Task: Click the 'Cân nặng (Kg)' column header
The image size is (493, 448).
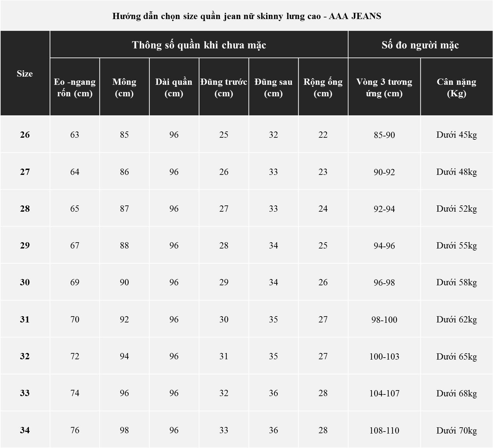Action: coord(457,87)
